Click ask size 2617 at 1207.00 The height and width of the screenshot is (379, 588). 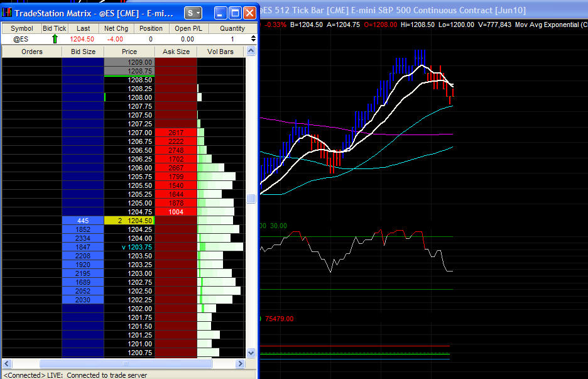point(176,133)
